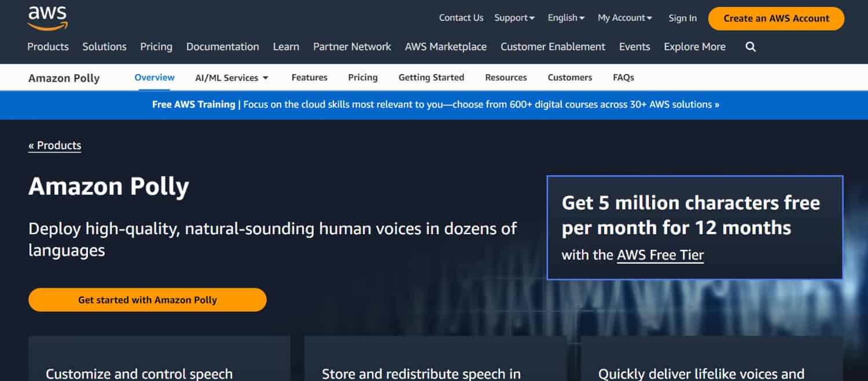The image size is (868, 381).
Task: Expand the Support dropdown
Action: tap(514, 18)
